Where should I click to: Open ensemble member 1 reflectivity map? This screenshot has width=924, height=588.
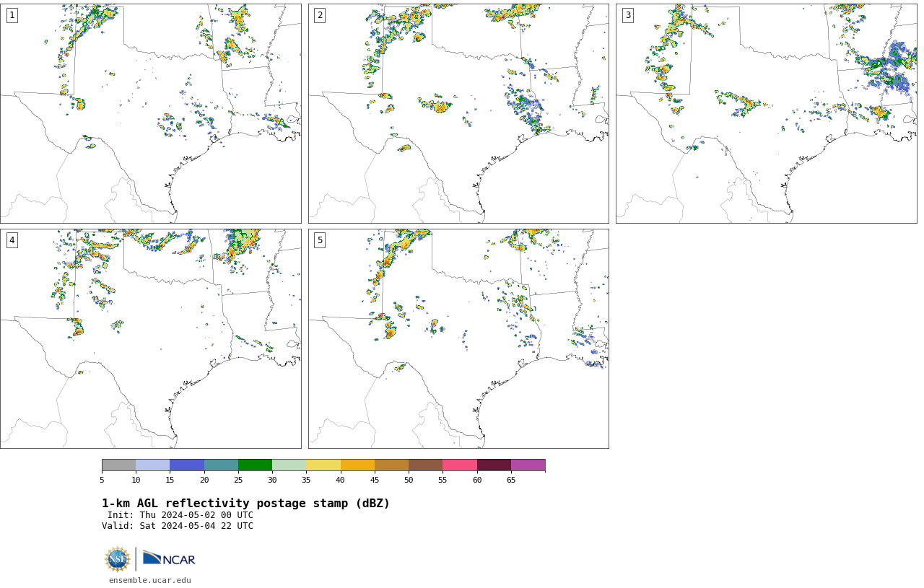[150, 113]
